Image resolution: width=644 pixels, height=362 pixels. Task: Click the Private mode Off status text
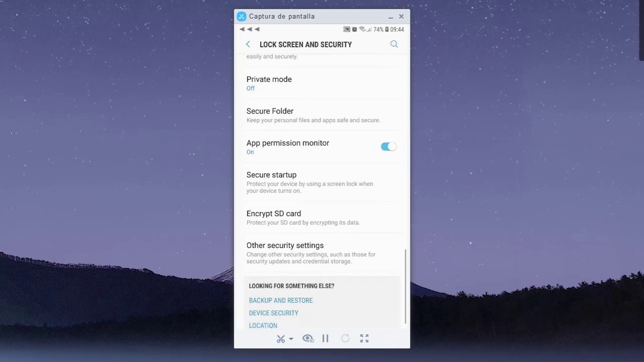pyautogui.click(x=251, y=88)
